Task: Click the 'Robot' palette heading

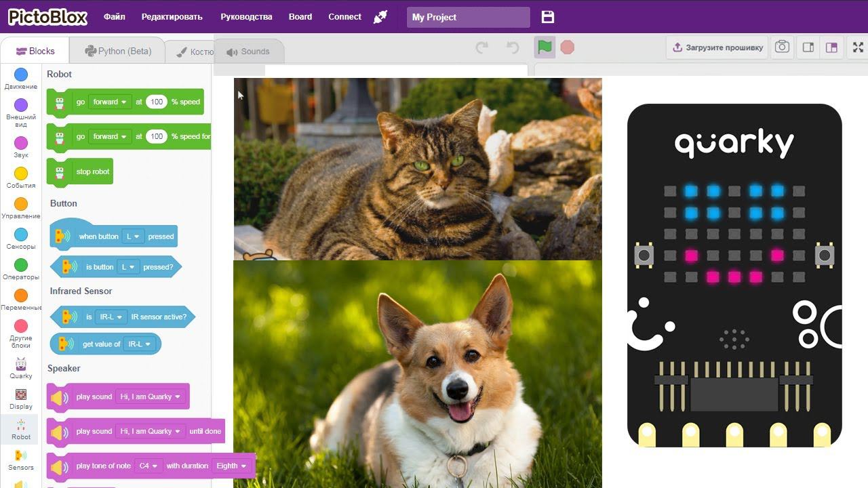Action: tap(59, 75)
